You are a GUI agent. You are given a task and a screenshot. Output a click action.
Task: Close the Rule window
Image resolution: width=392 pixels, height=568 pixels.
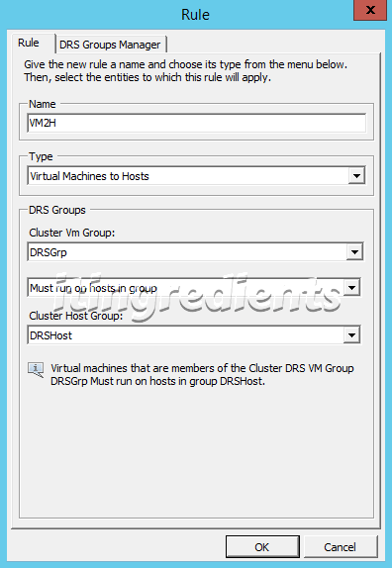(x=370, y=10)
